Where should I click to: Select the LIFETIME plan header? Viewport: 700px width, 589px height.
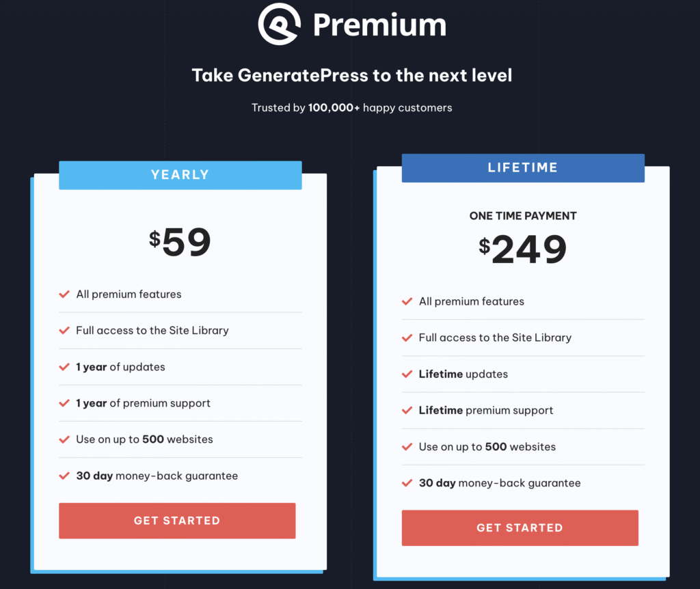click(523, 168)
